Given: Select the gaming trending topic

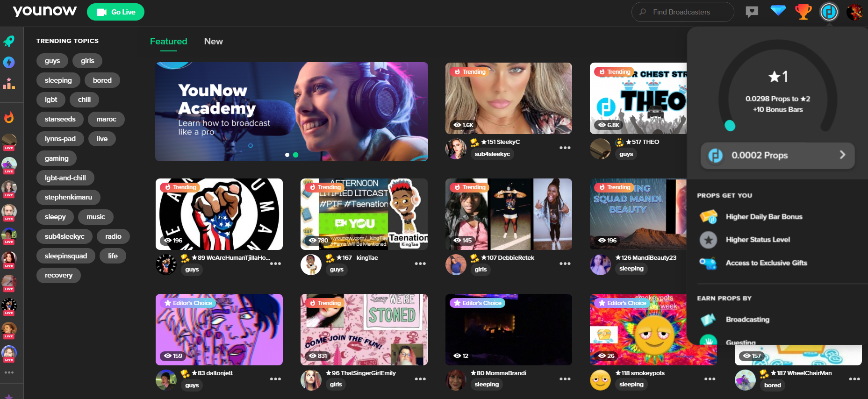Looking at the screenshot, I should click(57, 158).
